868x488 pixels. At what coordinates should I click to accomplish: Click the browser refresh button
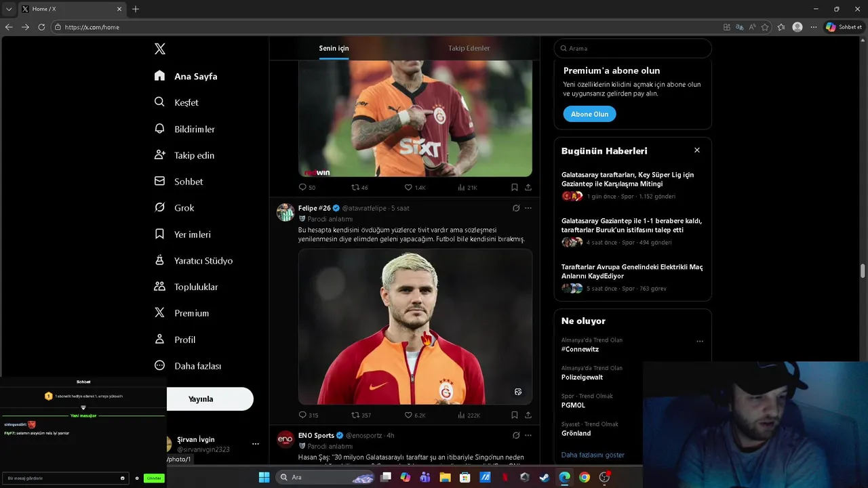(41, 27)
